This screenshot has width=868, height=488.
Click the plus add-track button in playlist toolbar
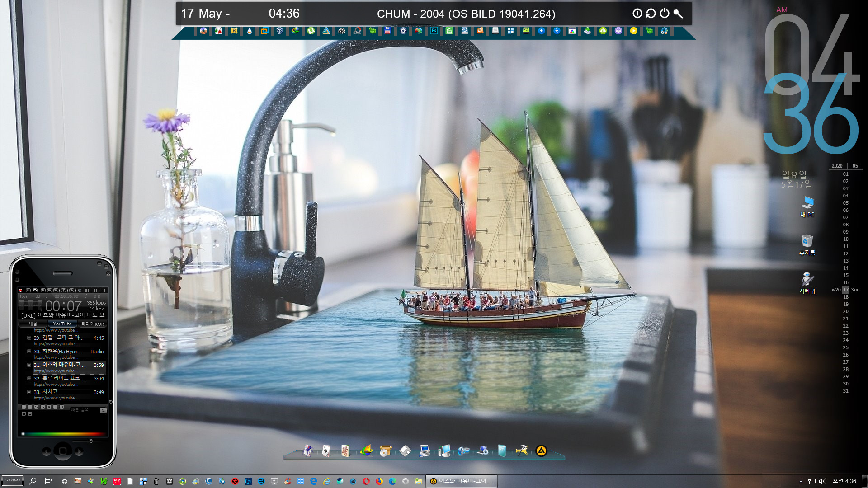(24, 407)
